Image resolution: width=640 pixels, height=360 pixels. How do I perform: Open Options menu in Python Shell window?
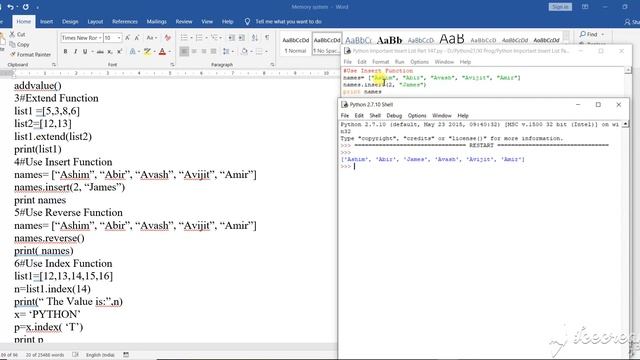(x=417, y=116)
